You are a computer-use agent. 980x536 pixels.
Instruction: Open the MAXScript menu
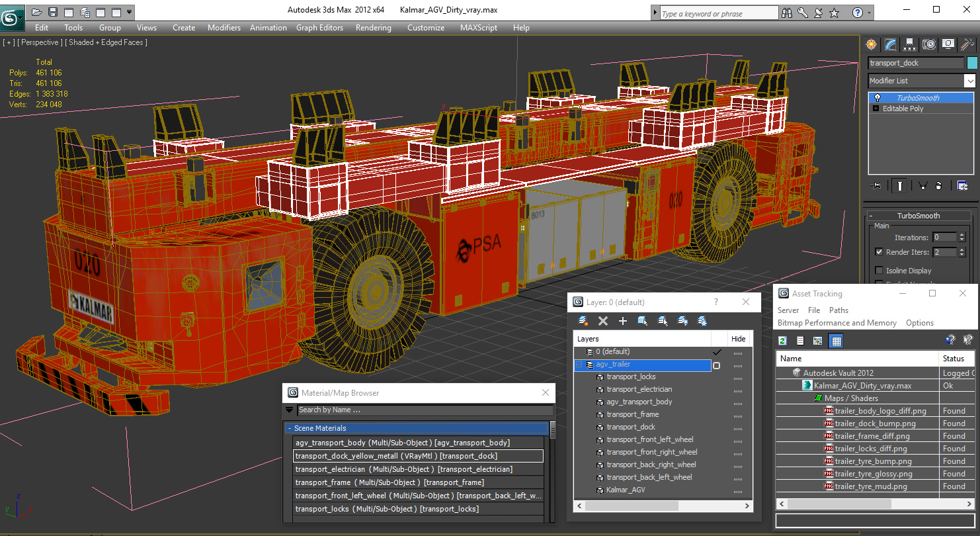(479, 28)
